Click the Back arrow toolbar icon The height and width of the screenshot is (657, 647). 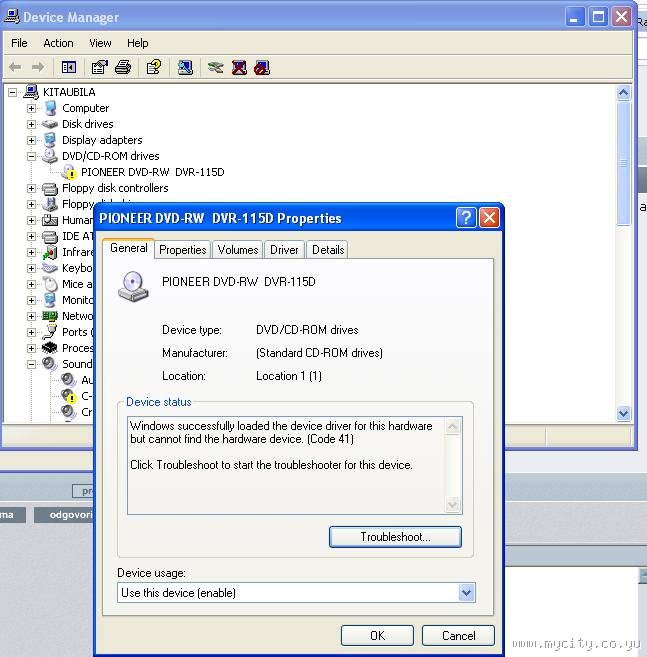point(15,67)
